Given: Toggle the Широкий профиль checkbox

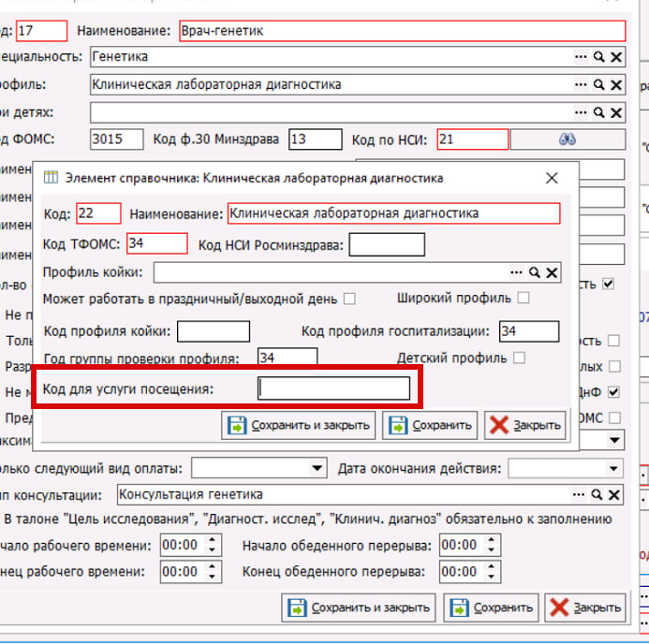Looking at the screenshot, I should [x=524, y=299].
